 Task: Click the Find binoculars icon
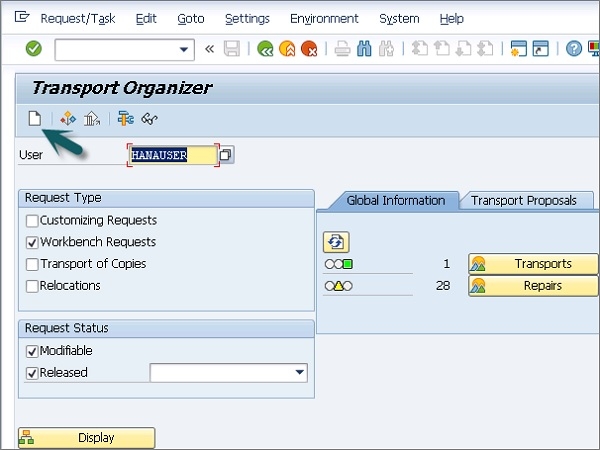(x=364, y=49)
